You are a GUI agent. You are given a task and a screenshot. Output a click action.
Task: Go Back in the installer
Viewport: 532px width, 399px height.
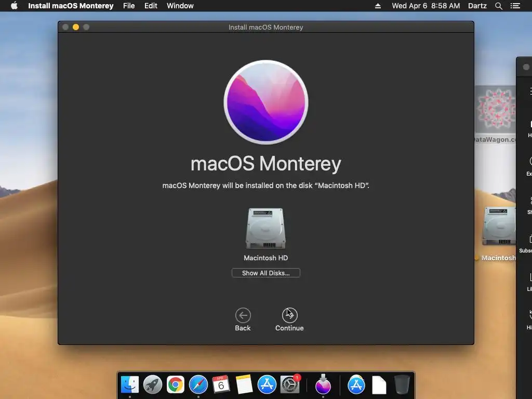[243, 315]
